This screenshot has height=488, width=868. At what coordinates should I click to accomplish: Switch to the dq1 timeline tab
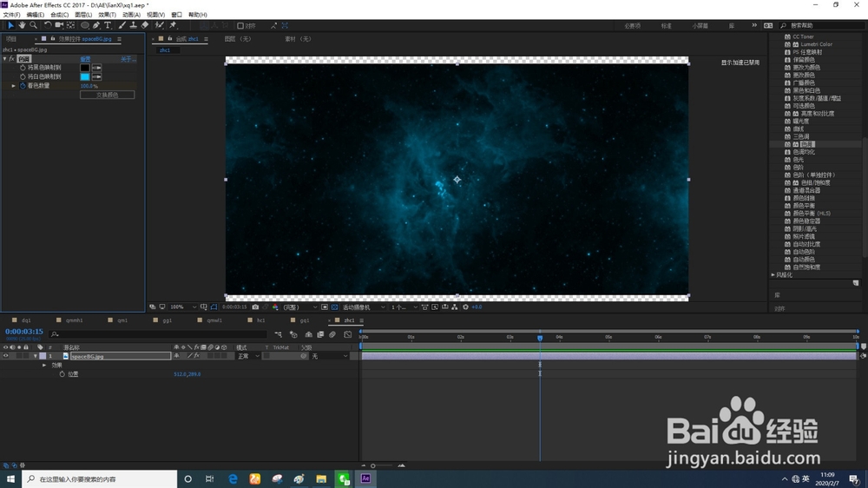click(x=26, y=320)
